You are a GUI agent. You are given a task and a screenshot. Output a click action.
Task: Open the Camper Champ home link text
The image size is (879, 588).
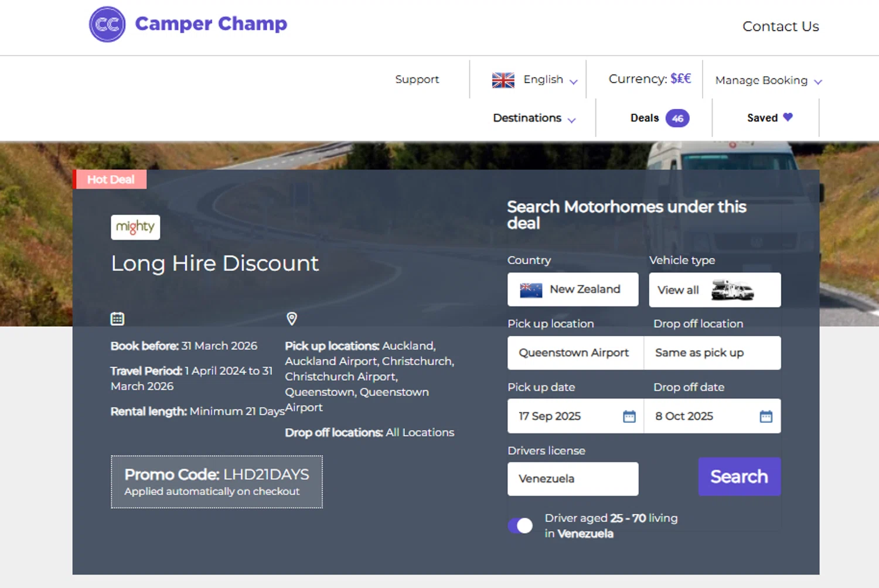pos(211,23)
